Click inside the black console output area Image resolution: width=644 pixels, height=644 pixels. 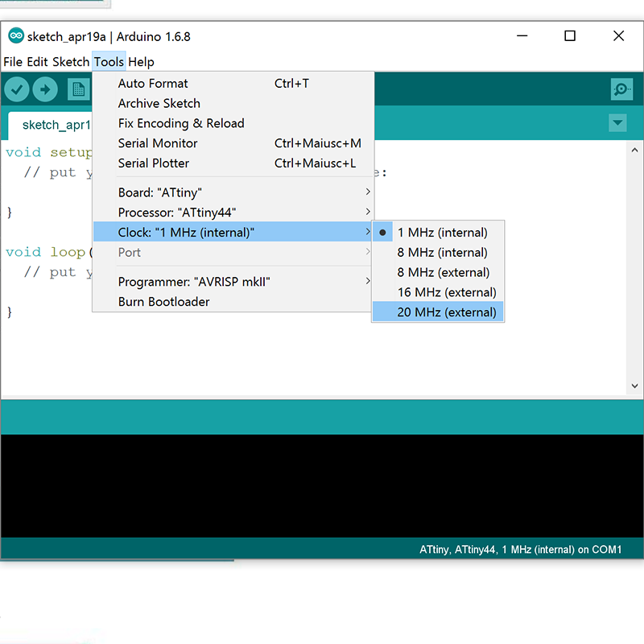[322, 486]
